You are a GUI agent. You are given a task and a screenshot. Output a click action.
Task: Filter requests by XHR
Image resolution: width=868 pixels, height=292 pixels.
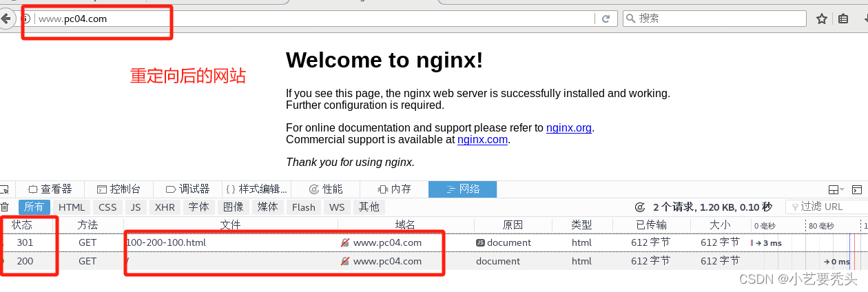pos(165,207)
